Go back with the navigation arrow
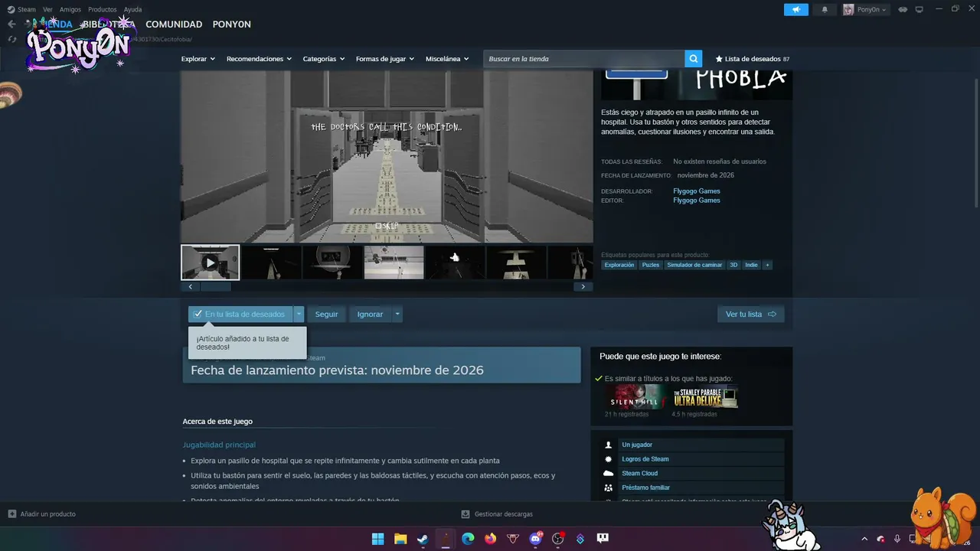This screenshot has width=980, height=551. [11, 24]
